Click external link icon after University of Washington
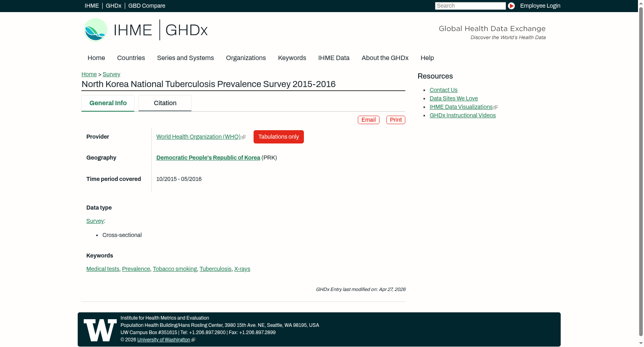644x347 pixels. click(193, 340)
